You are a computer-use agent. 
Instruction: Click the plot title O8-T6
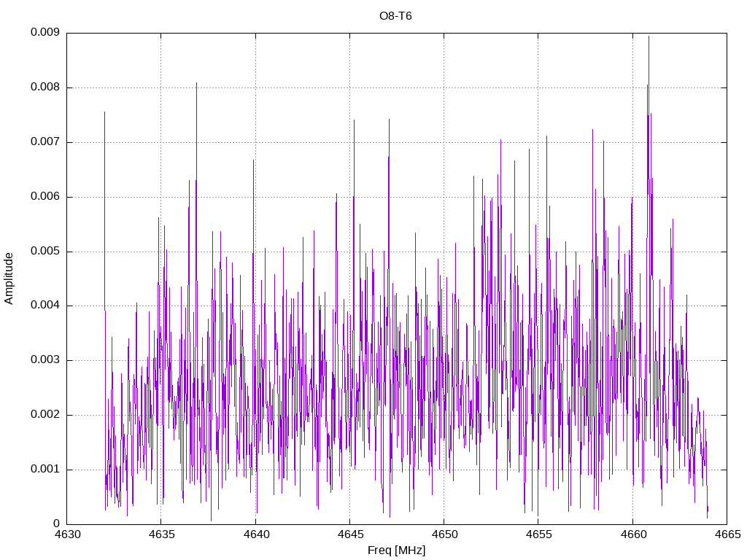coord(395,16)
